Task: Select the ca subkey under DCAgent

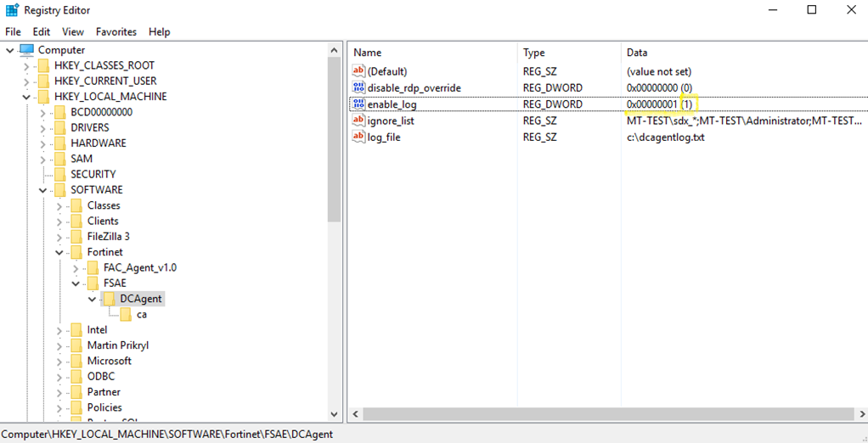Action: coord(141,314)
